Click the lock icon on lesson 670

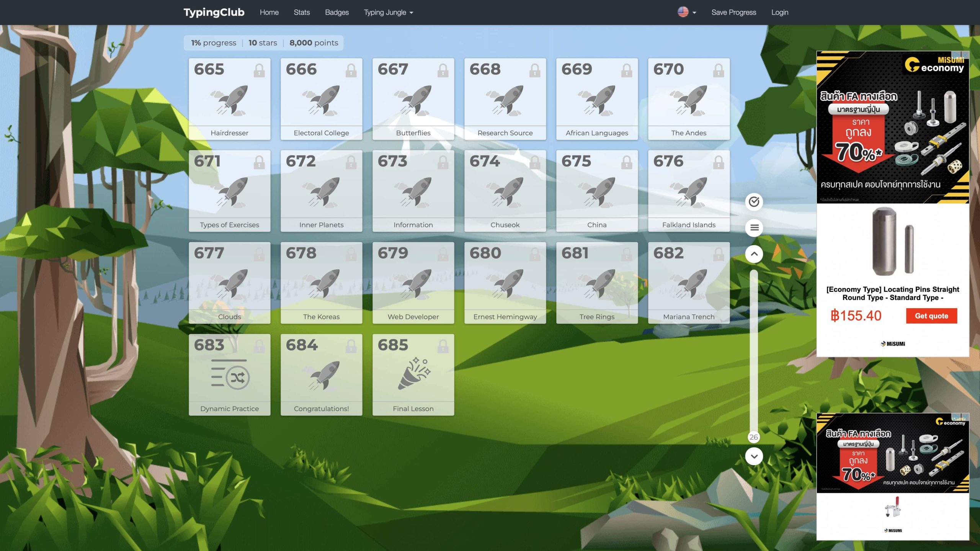click(x=718, y=70)
